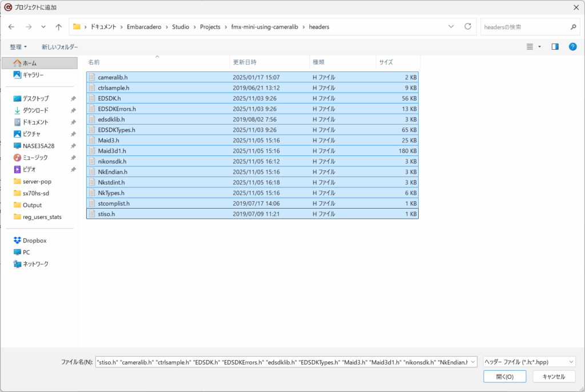Open the ヘッダー ファイル file type dropdown
This screenshot has width=585, height=392.
tap(528, 362)
